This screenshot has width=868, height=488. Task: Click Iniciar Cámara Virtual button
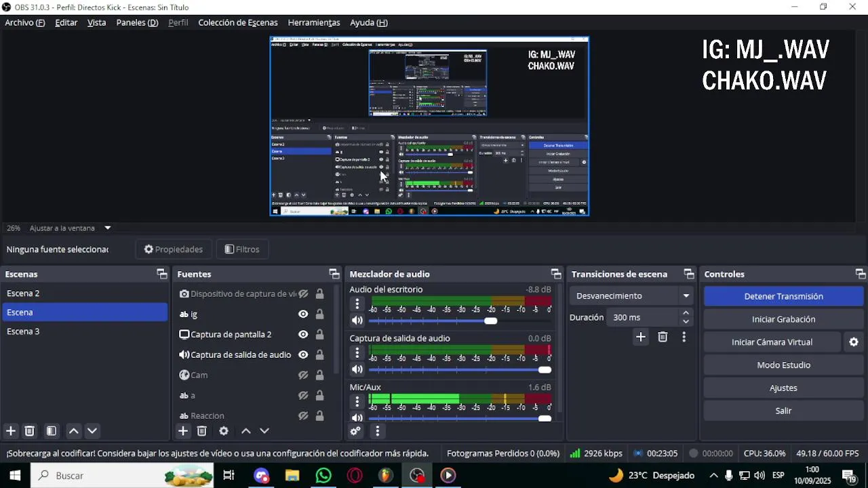(772, 342)
